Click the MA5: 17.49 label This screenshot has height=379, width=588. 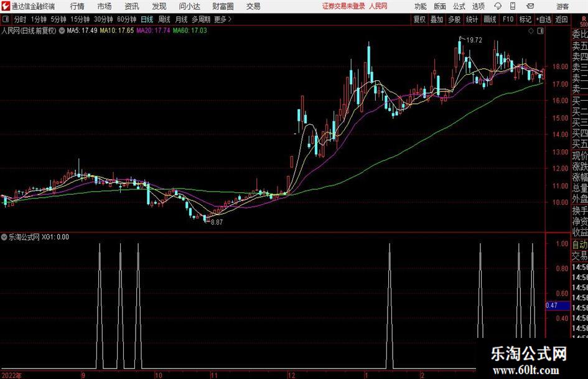(82, 30)
